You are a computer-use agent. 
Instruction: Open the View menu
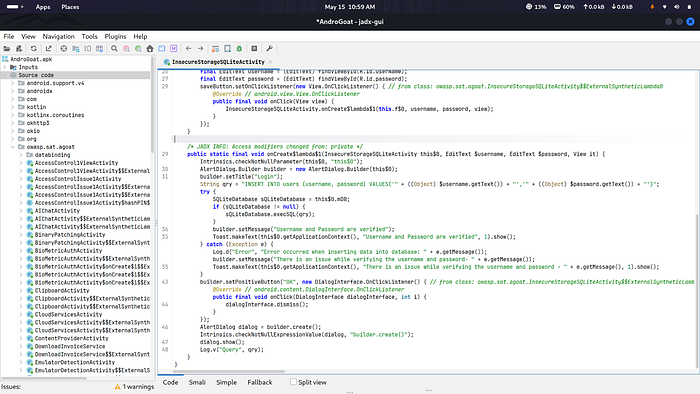pos(28,37)
